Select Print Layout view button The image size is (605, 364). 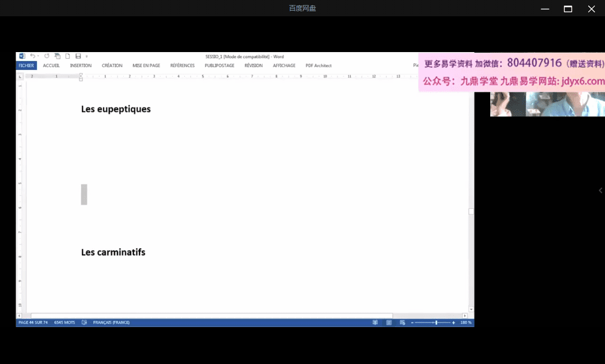click(389, 323)
